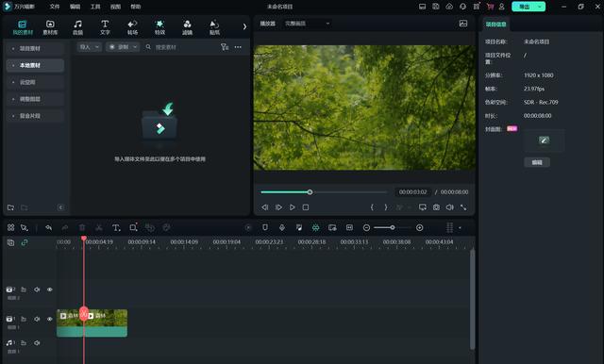
Task: Switch to the Project Info tab
Action: (495, 25)
